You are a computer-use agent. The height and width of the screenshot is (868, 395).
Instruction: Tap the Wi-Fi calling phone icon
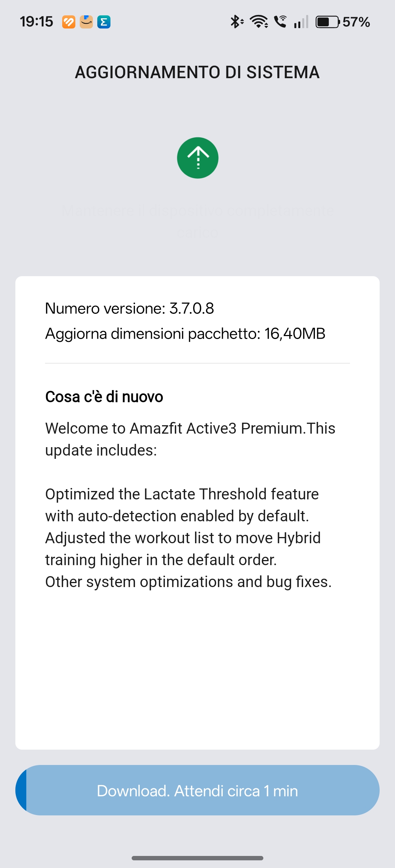pyautogui.click(x=281, y=22)
